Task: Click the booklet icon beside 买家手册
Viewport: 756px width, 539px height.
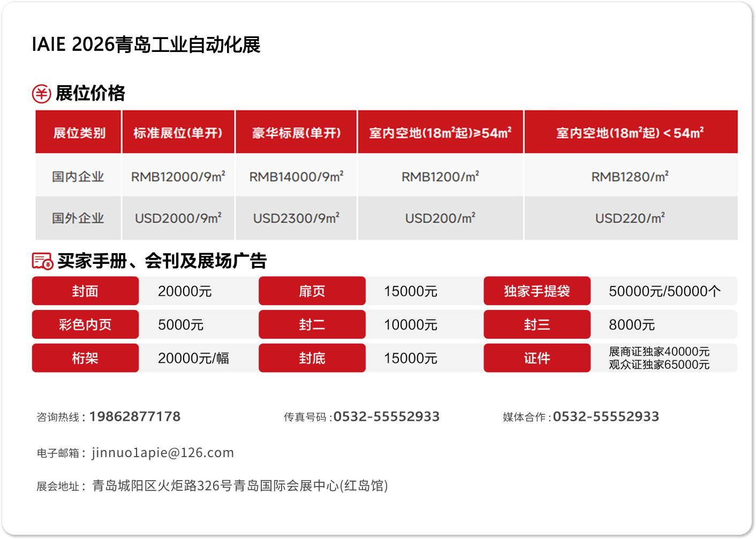Action: pyautogui.click(x=42, y=261)
